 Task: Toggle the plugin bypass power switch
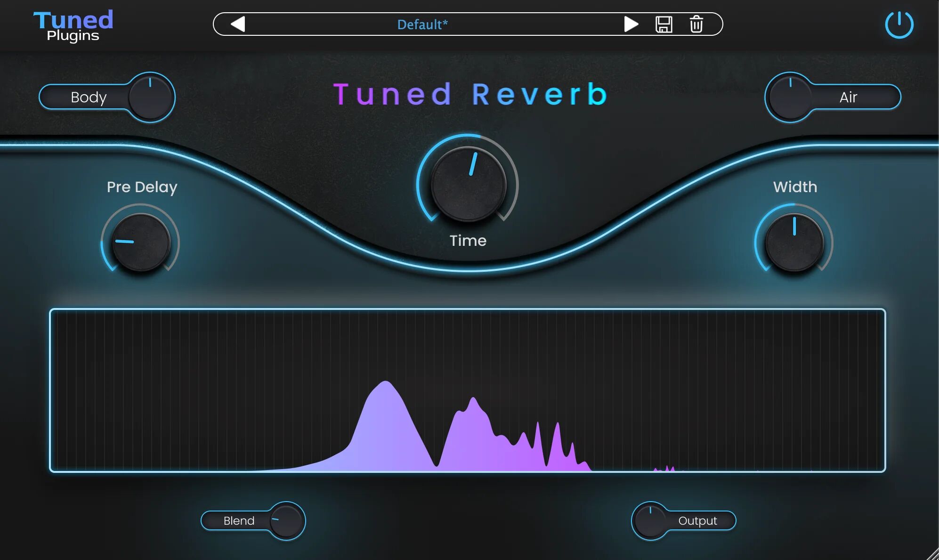point(899,24)
